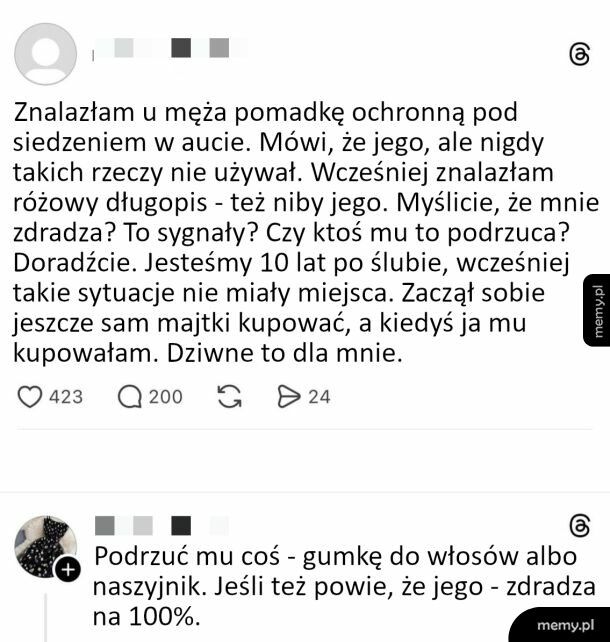Screen dimensions: 610x642
Task: Click the comment count number 200
Action: coord(166,397)
